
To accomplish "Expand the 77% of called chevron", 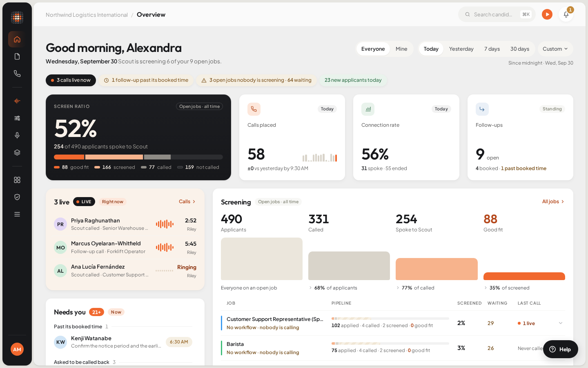I will coord(398,288).
